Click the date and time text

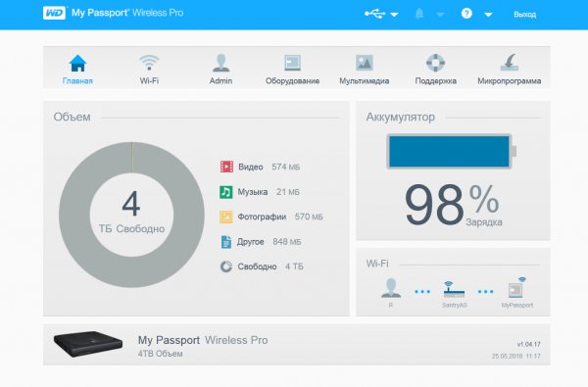516,356
